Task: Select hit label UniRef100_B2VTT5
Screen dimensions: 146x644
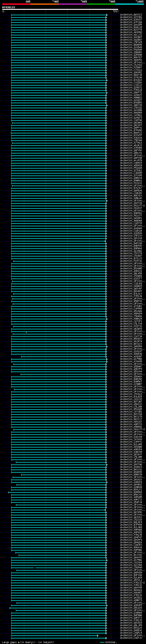Action: point(131,30)
